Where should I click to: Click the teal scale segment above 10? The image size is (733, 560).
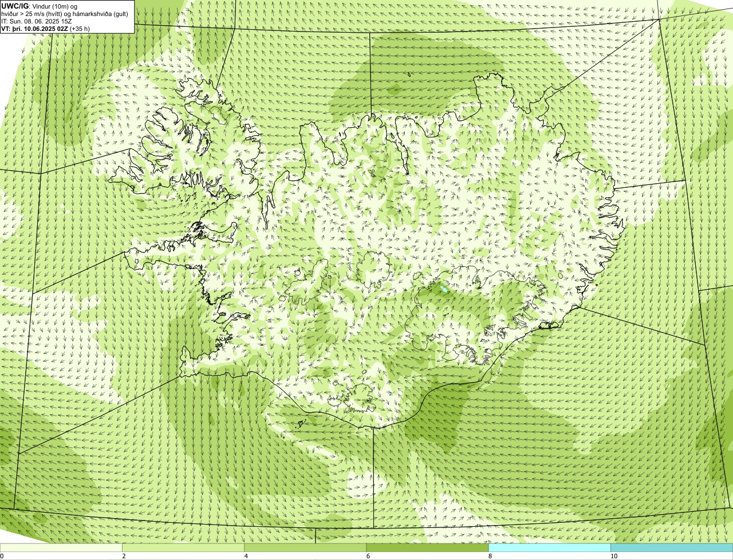(x=672, y=548)
